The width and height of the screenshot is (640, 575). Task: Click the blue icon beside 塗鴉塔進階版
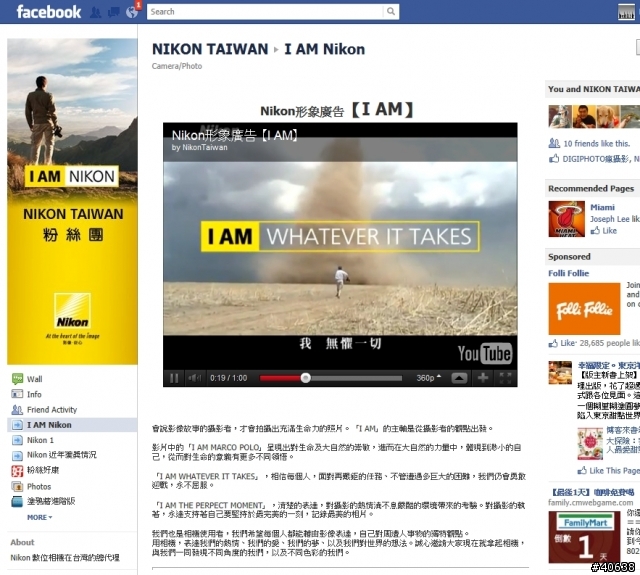tap(17, 502)
